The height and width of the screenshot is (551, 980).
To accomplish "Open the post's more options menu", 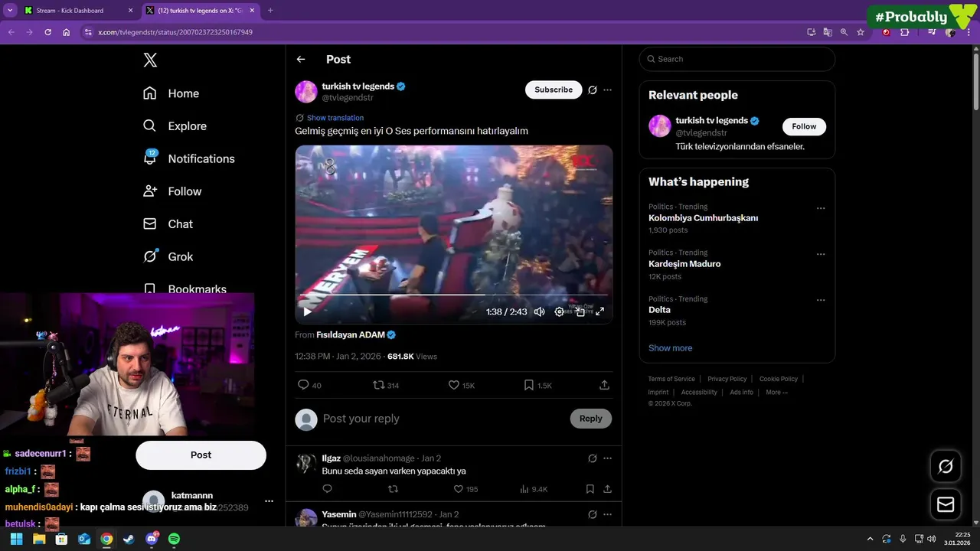I will [x=607, y=90].
